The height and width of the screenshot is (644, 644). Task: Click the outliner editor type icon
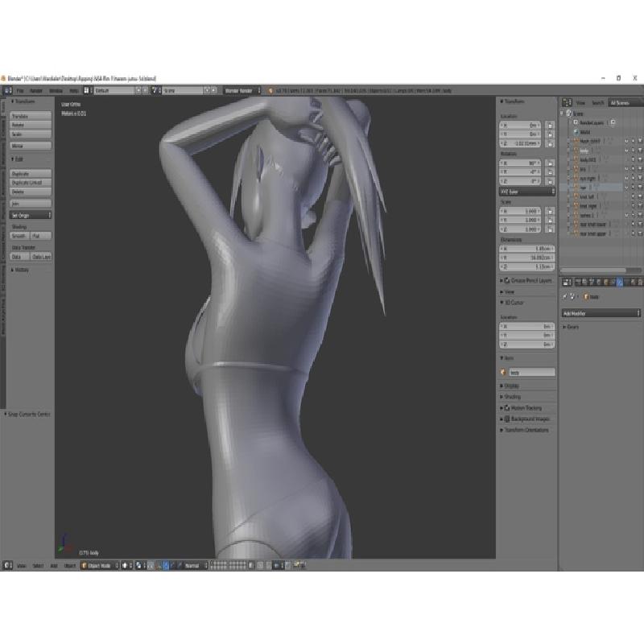(567, 103)
